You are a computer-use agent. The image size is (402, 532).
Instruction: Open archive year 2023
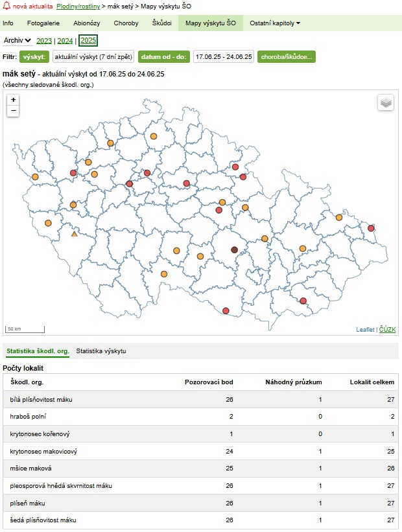tap(44, 41)
